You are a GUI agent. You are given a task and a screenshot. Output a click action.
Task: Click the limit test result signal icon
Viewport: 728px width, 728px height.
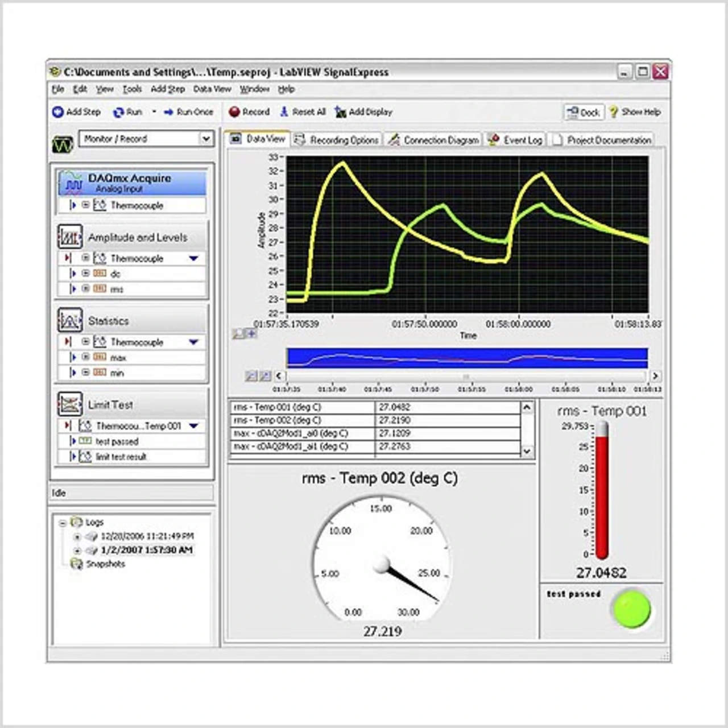click(85, 456)
